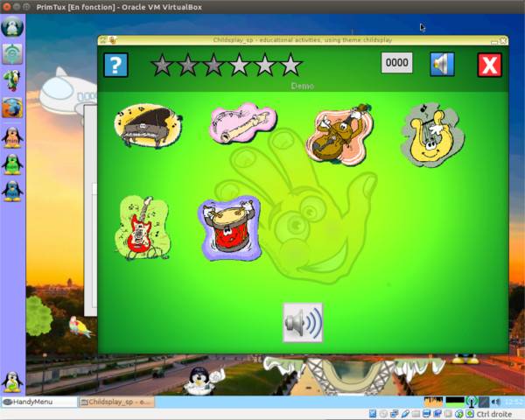Click the bottom penguin icon in left panel
The image size is (525, 420).
click(x=12, y=381)
